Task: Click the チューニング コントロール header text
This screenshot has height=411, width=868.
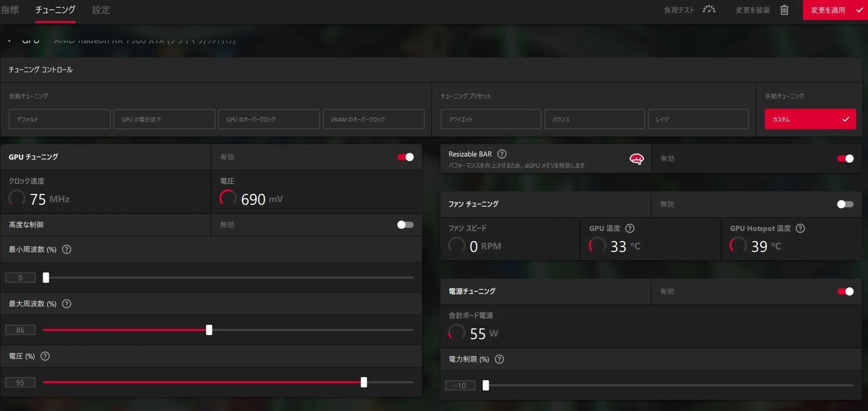Action: (x=41, y=70)
